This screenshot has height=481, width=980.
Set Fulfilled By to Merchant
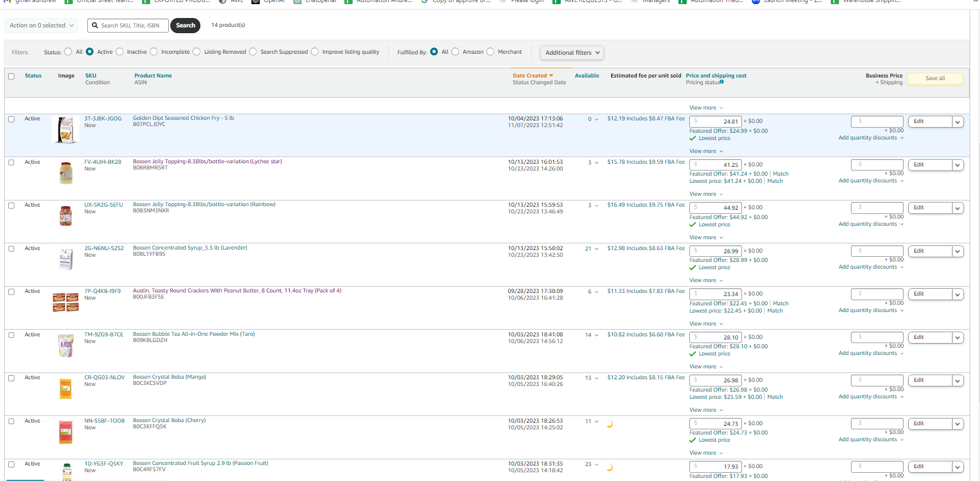coord(491,52)
